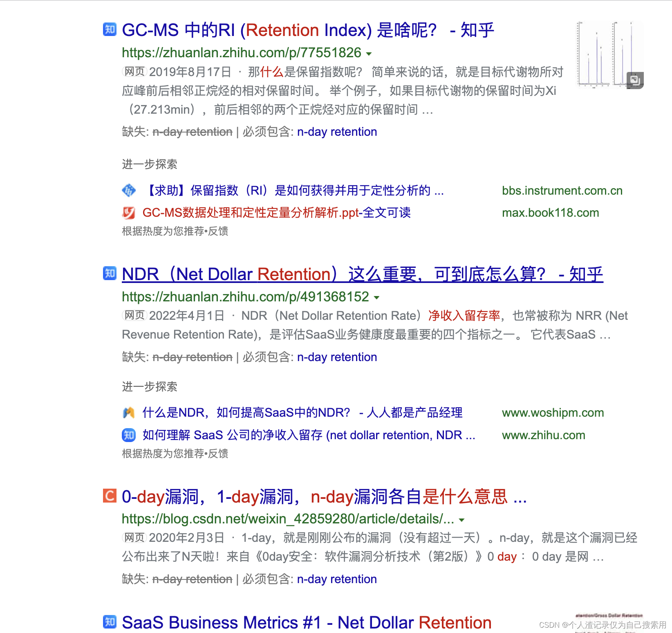Click the CSDN icon beside the 0-day漏洞 result

click(x=109, y=496)
